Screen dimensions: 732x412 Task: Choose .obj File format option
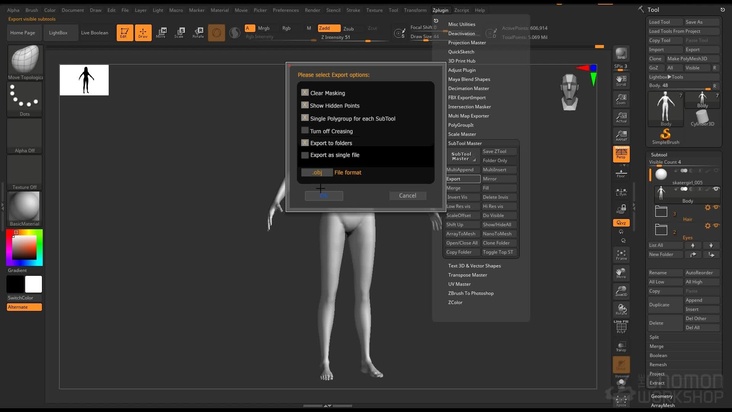coord(317,172)
